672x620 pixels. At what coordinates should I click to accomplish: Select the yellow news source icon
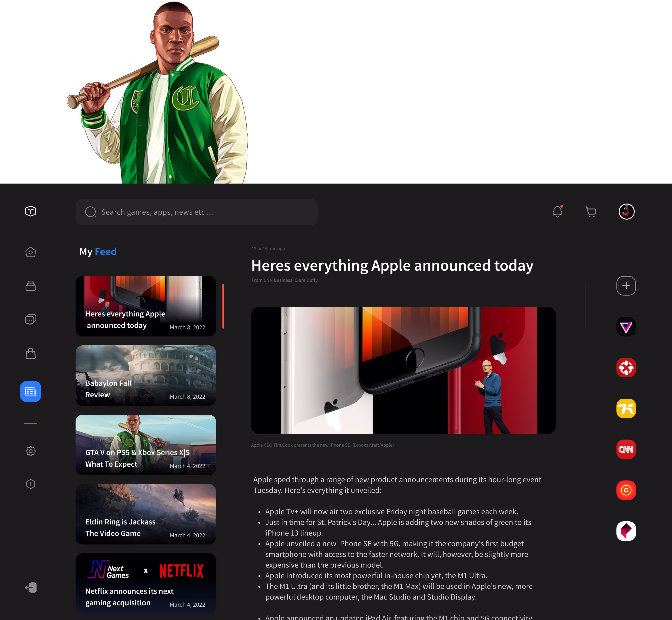[x=626, y=408]
